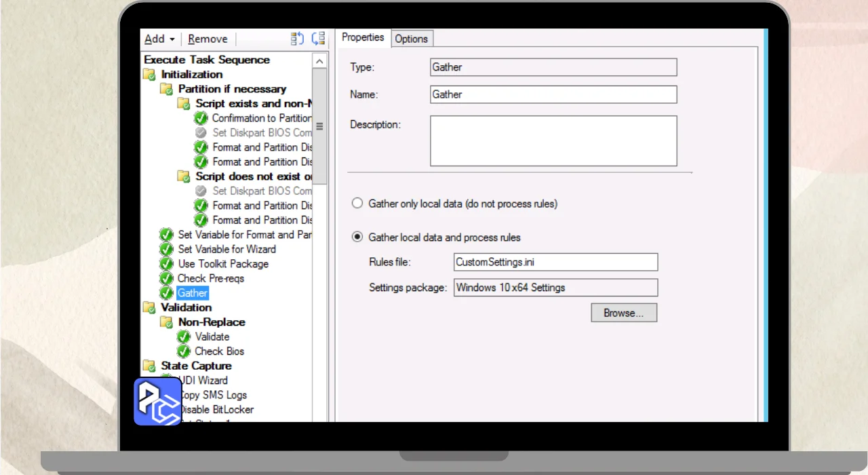
Task: Open the Add dropdown menu
Action: tap(159, 39)
